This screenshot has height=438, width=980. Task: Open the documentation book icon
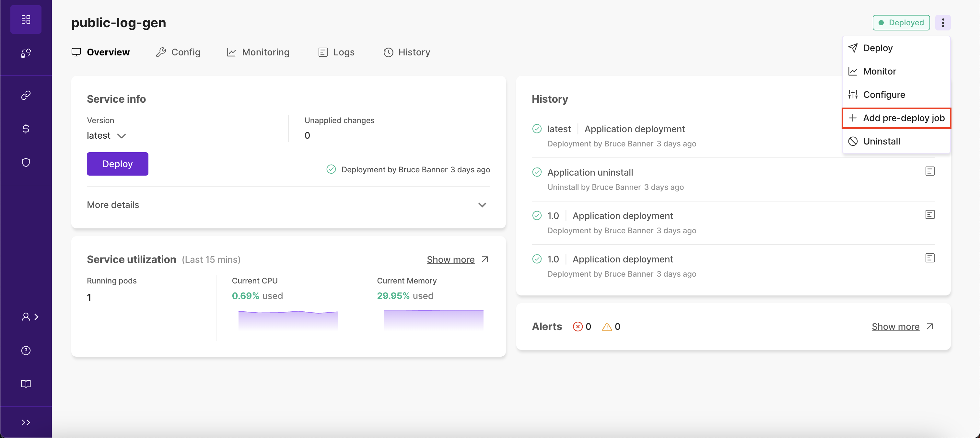[x=26, y=384]
